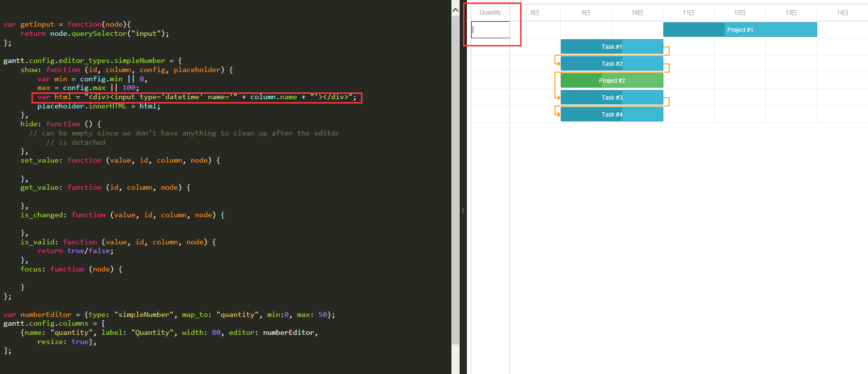The image size is (868, 374).
Task: Select the Task #1 bar
Action: (x=612, y=46)
